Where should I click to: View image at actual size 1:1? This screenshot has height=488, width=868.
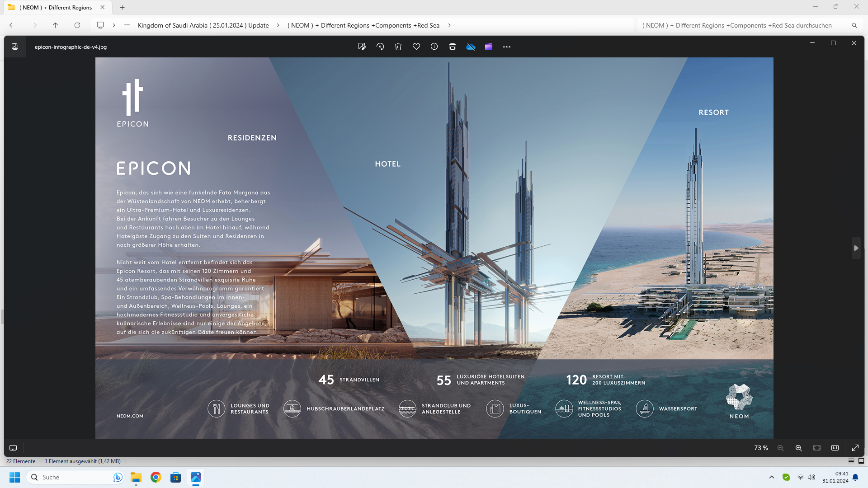835,448
